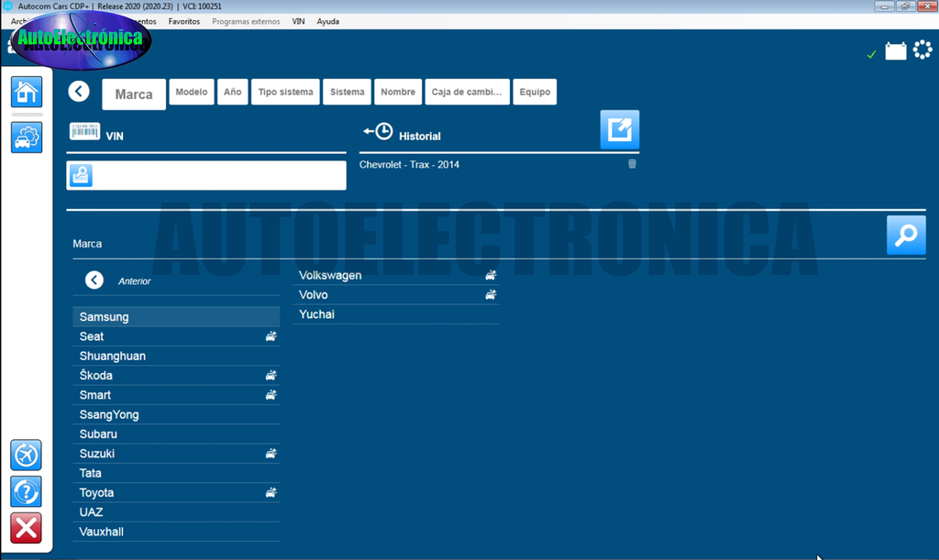Pick the SsangYong brand
The image size is (939, 560).
click(177, 414)
